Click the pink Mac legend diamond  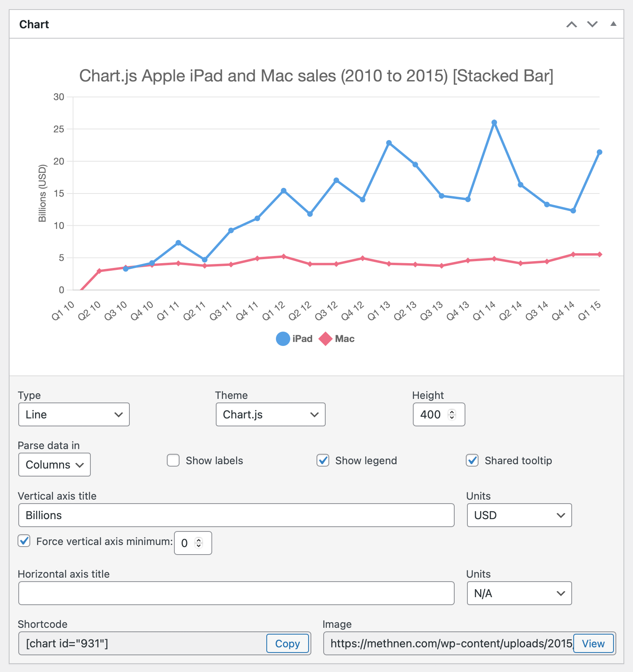[325, 339]
